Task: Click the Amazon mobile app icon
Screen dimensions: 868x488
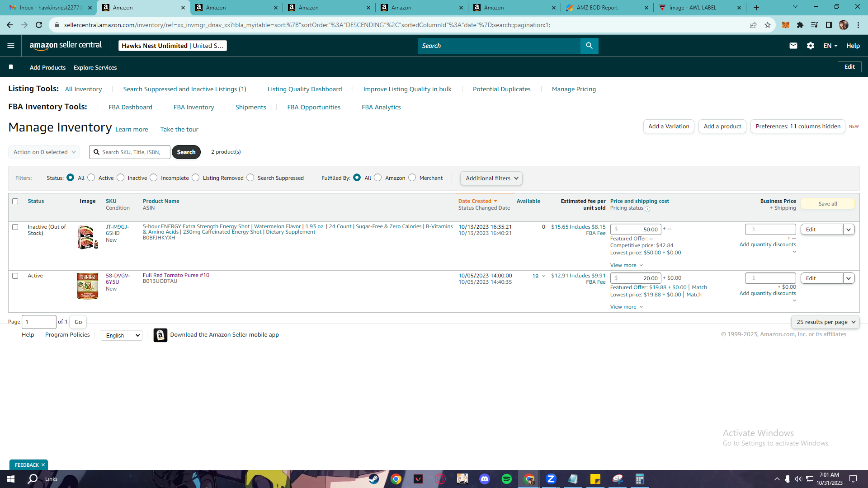Action: pyautogui.click(x=160, y=335)
